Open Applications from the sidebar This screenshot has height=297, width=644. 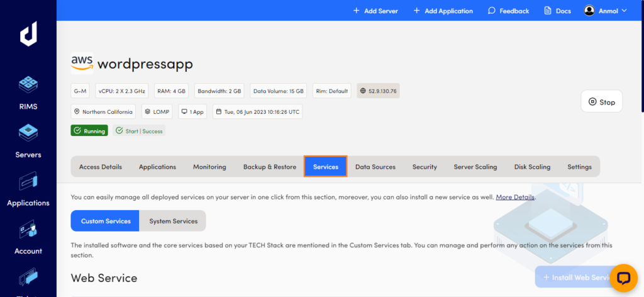(28, 189)
